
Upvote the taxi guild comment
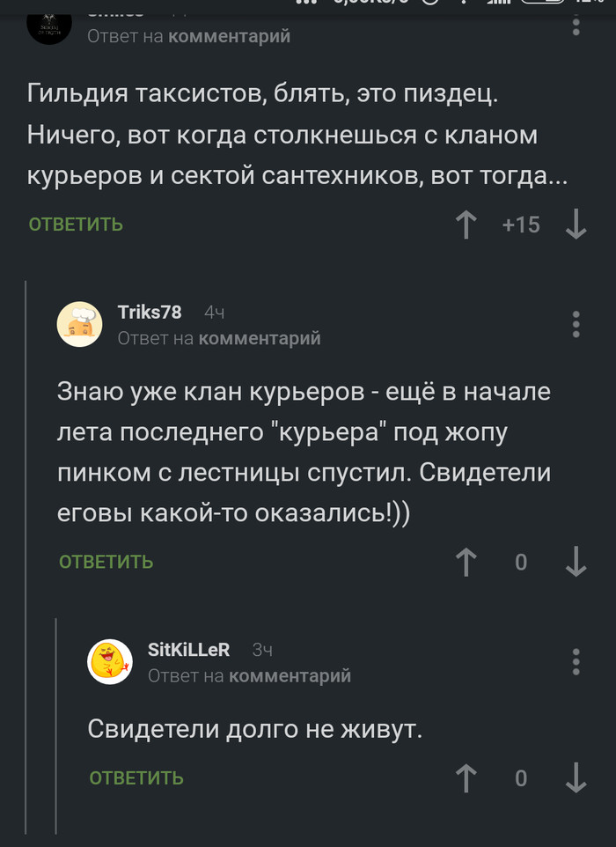click(466, 225)
